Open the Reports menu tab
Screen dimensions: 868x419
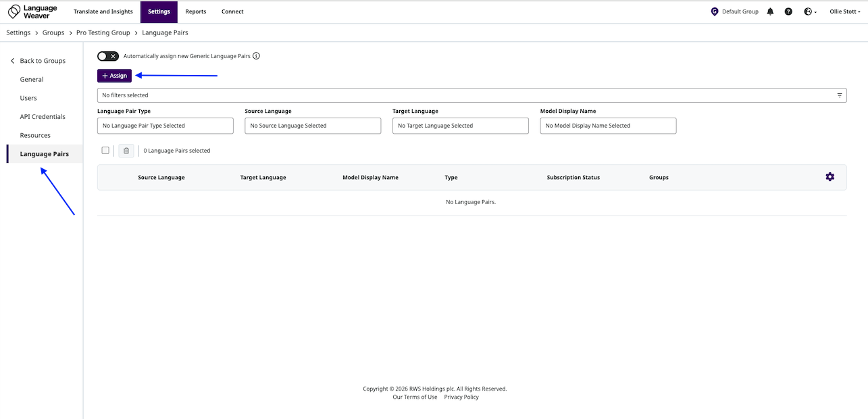[x=196, y=11]
